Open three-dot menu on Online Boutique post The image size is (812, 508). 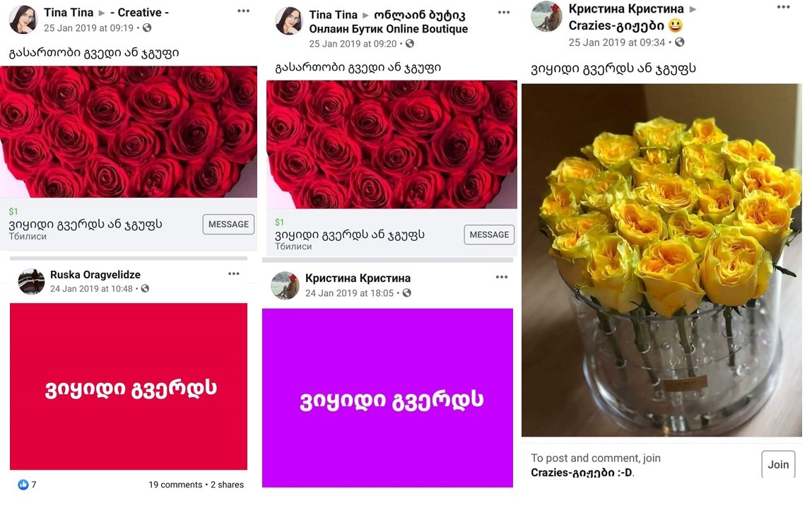tap(504, 13)
